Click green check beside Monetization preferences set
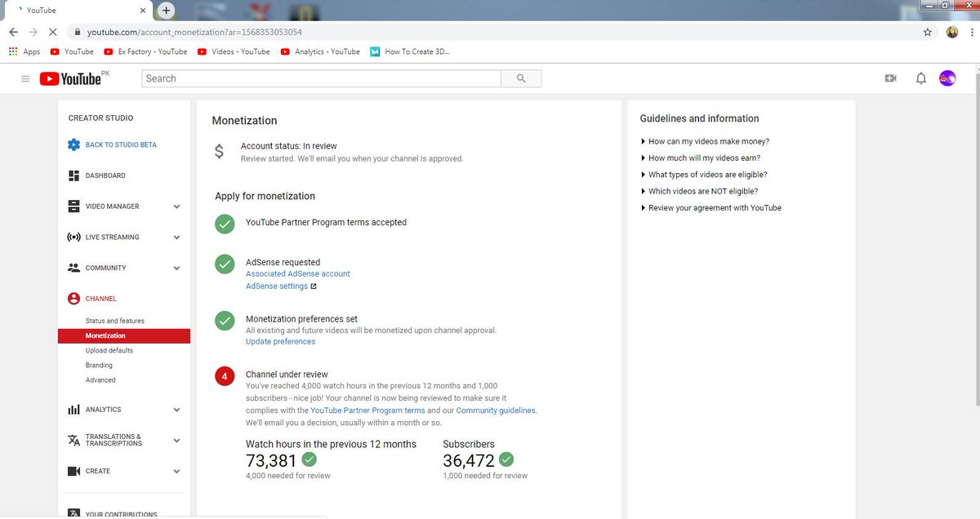 (225, 321)
